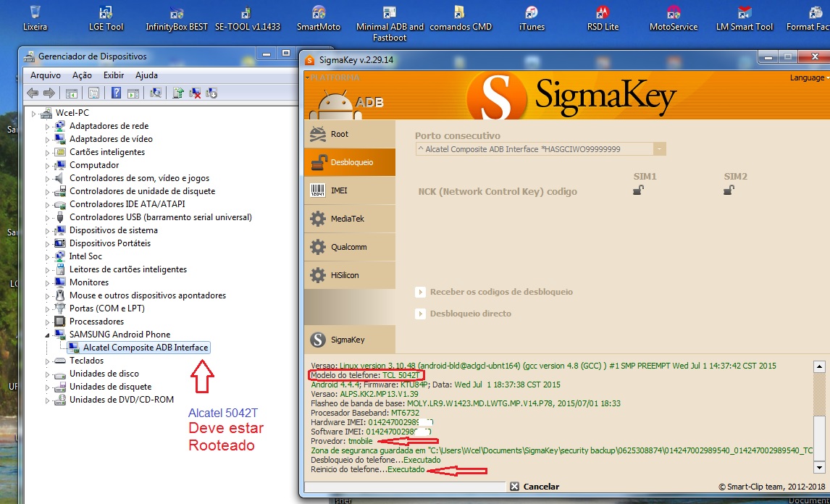Screen dimensions: 830x504
Task: Click log scrollbar down arrow
Action: tap(819, 468)
